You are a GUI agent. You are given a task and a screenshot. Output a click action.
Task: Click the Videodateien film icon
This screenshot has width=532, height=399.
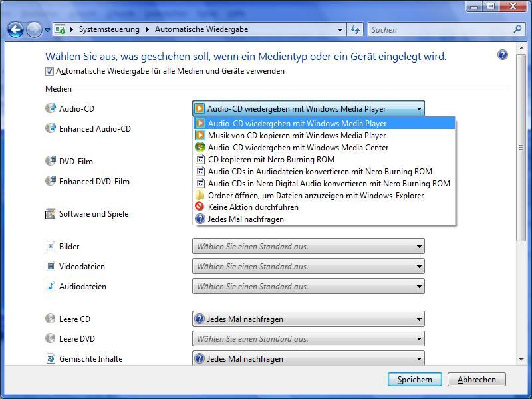click(51, 267)
